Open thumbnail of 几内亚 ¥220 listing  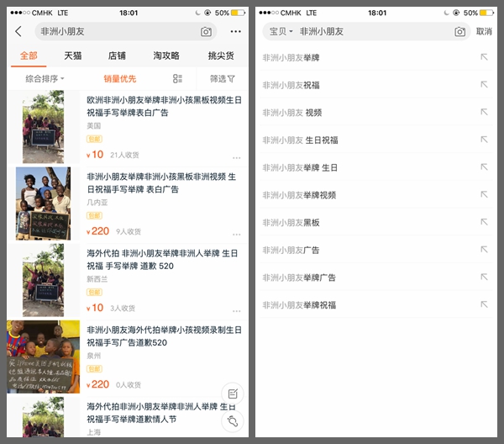43,203
